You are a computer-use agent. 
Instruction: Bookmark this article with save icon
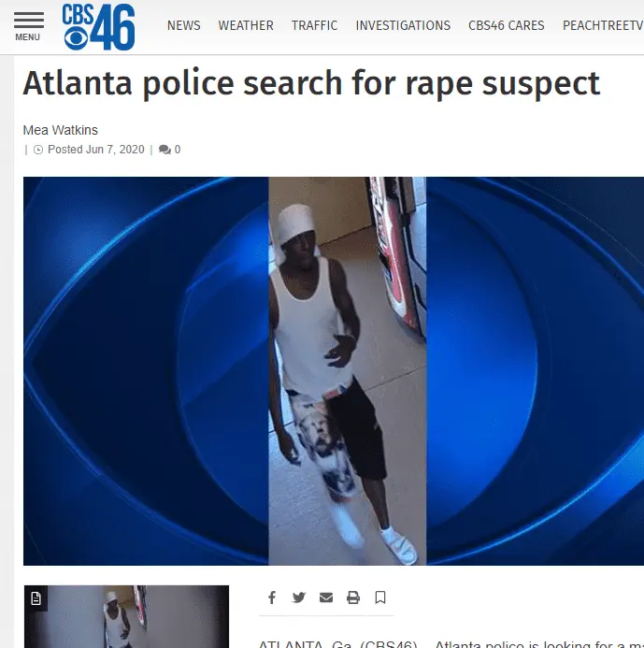click(x=380, y=598)
